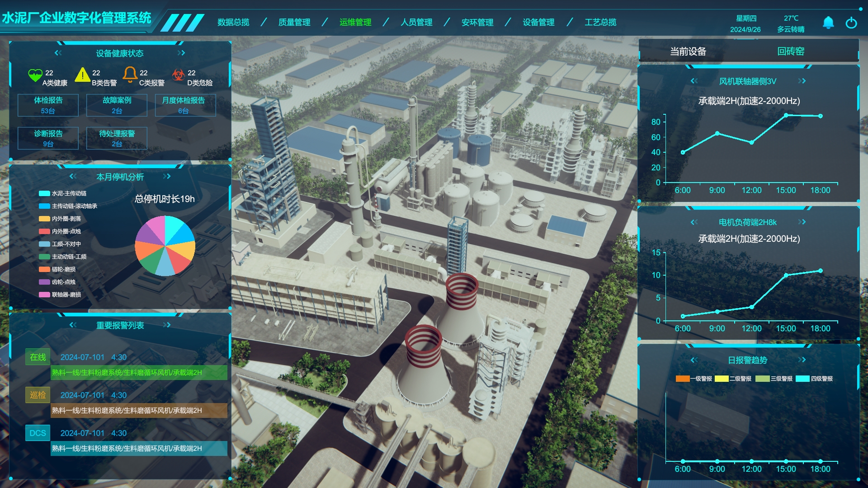This screenshot has height=488, width=868.
Task: Go to previous chart before 电机负荷端2H8k
Action: pos(694,222)
